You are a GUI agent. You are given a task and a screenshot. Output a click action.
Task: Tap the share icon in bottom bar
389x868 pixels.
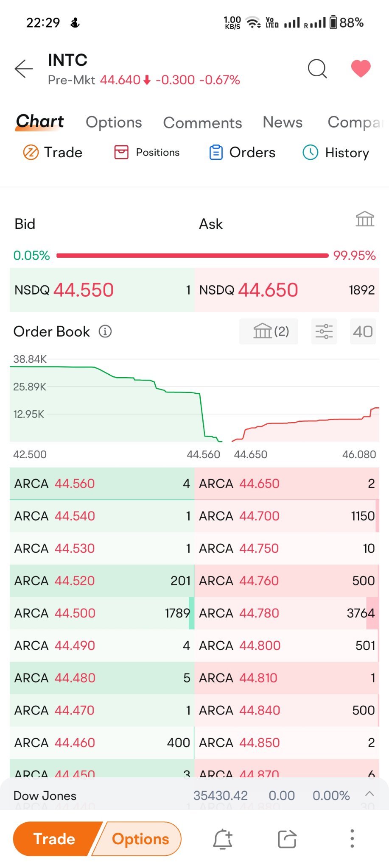287,839
